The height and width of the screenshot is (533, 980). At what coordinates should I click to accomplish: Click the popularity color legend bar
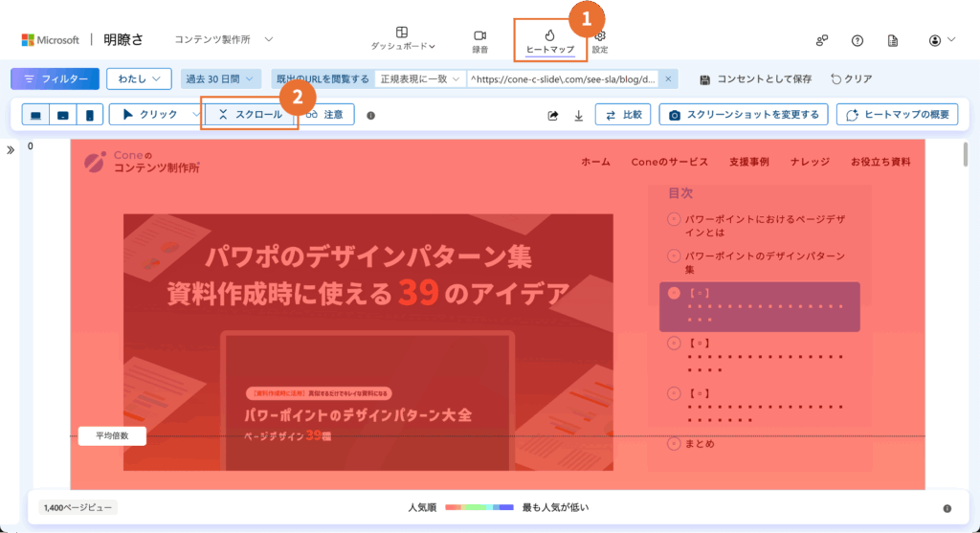tap(479, 507)
